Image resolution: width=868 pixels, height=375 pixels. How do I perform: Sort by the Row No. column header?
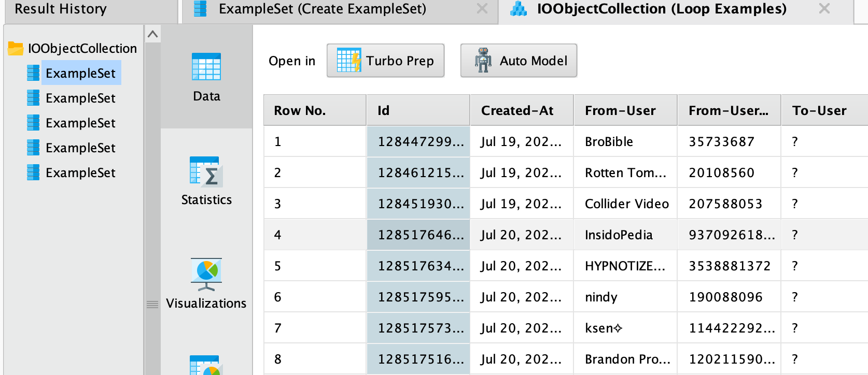click(315, 110)
